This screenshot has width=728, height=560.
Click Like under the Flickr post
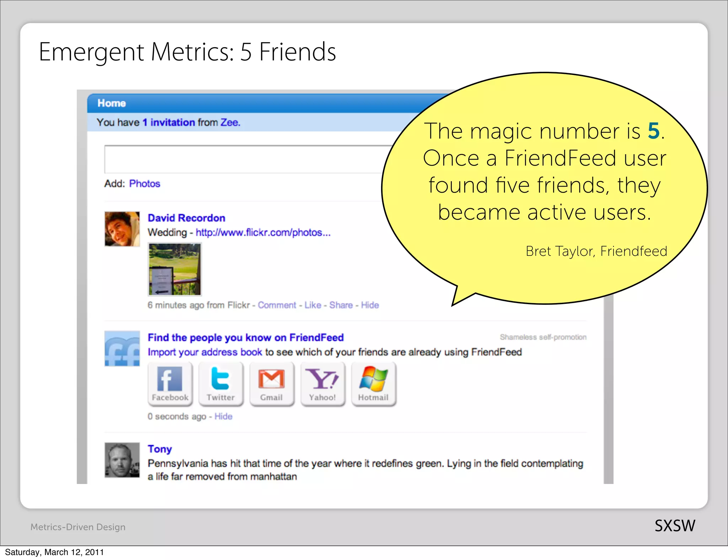coord(312,305)
